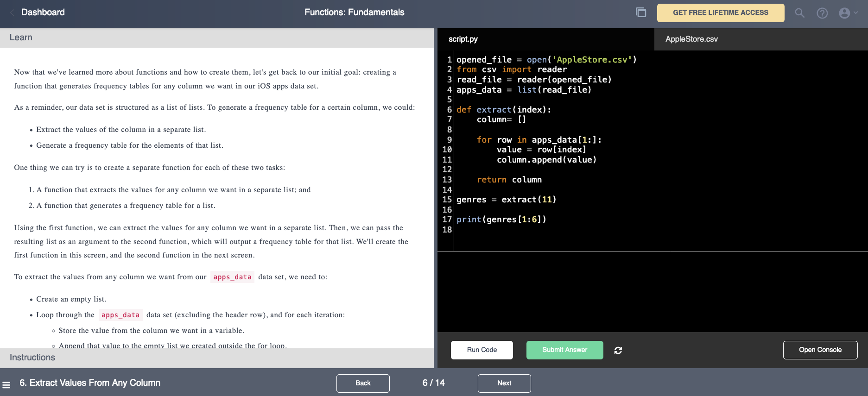Click the back chevron beside Dashboard
Screen dimensions: 868x396
click(12, 13)
